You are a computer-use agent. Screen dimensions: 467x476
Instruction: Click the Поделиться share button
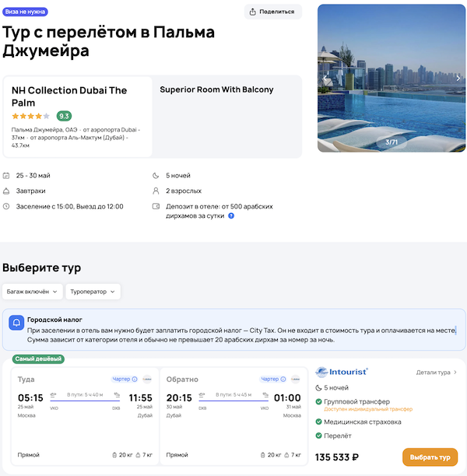click(x=272, y=12)
